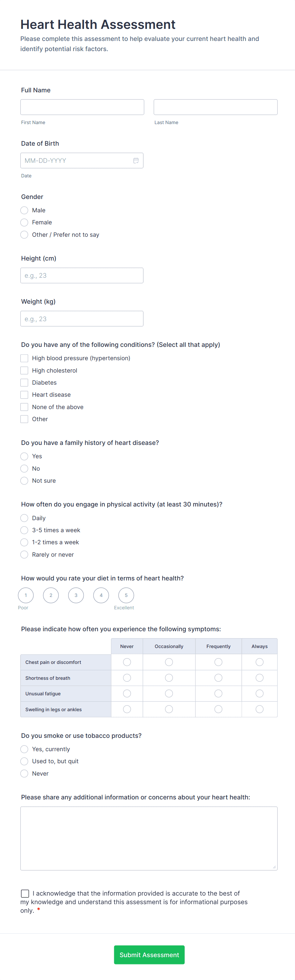The width and height of the screenshot is (295, 980).
Task: Click the Submit Assessment button
Action: [x=149, y=955]
